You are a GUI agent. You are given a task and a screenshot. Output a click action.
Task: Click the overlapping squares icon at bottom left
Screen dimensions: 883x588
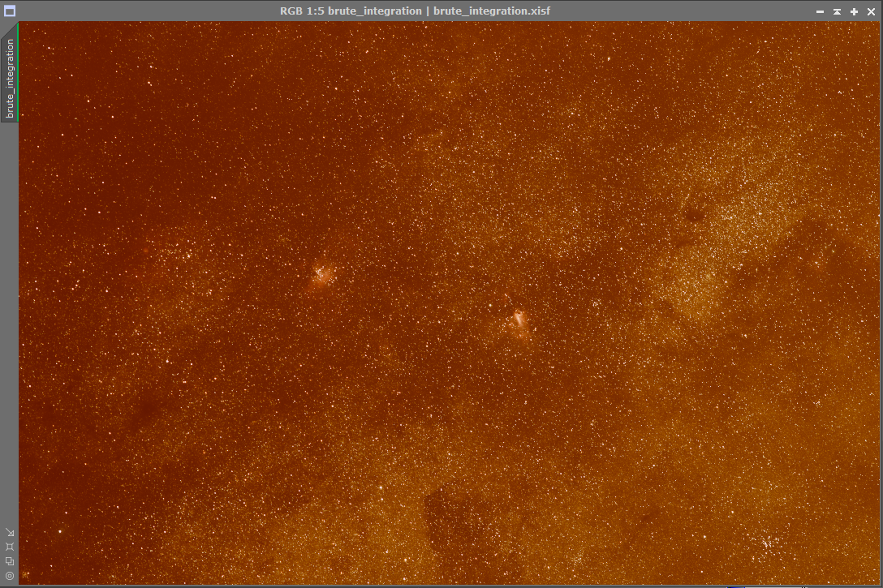click(10, 561)
